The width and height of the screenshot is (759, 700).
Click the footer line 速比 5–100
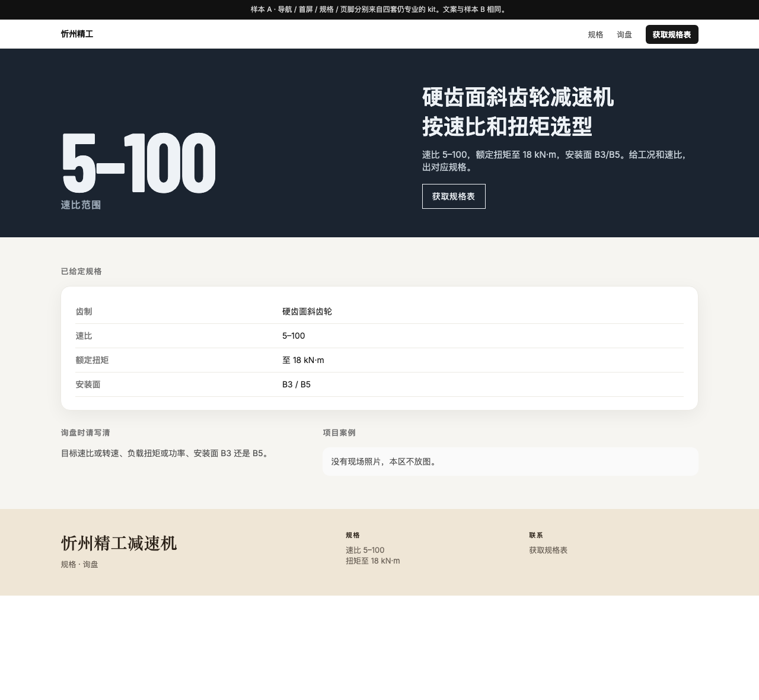365,550
